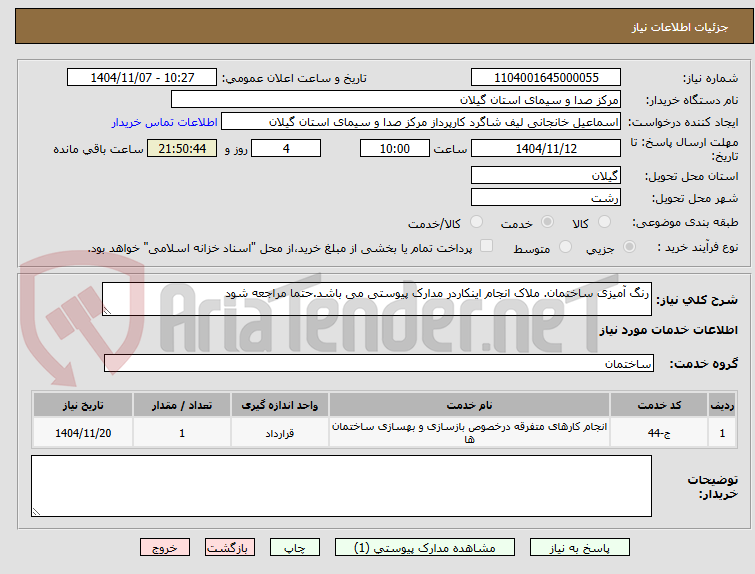Image resolution: width=755 pixels, height=574 pixels.
Task: Click the خروج exit button
Action: point(165,548)
